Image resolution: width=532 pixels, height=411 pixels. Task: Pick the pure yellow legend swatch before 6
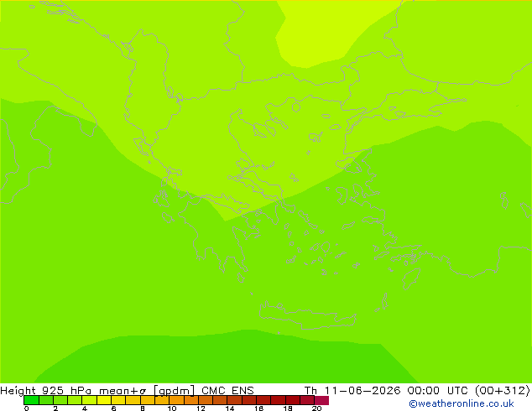104,400
